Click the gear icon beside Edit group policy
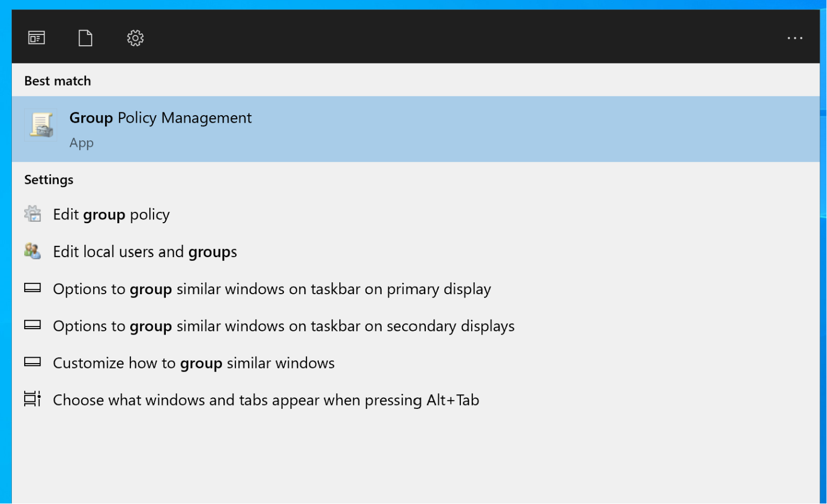Viewport: 827px width, 504px height. tap(32, 214)
